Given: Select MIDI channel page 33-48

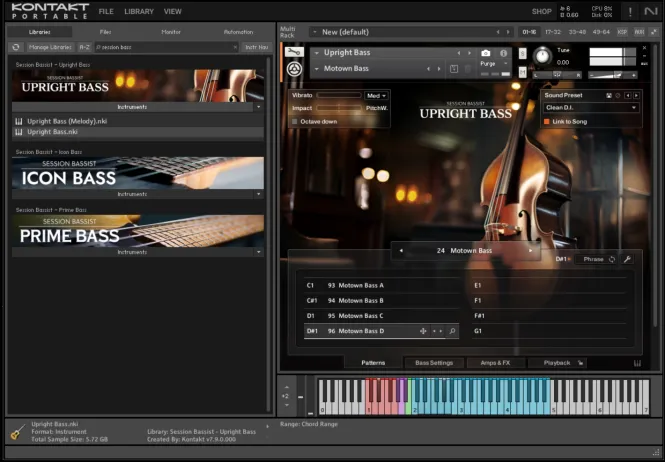Looking at the screenshot, I should tap(577, 32).
